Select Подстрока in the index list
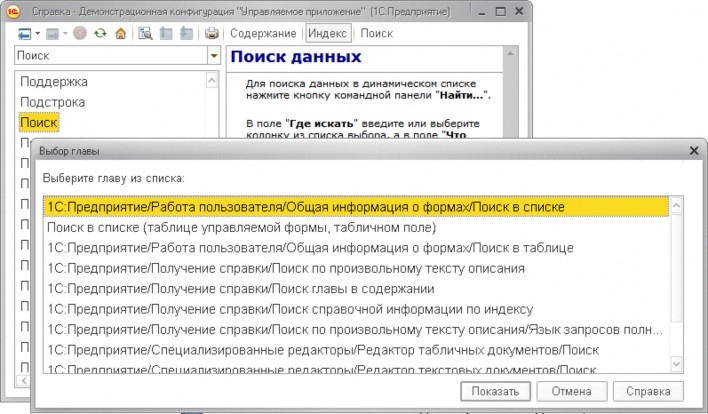 [x=52, y=102]
